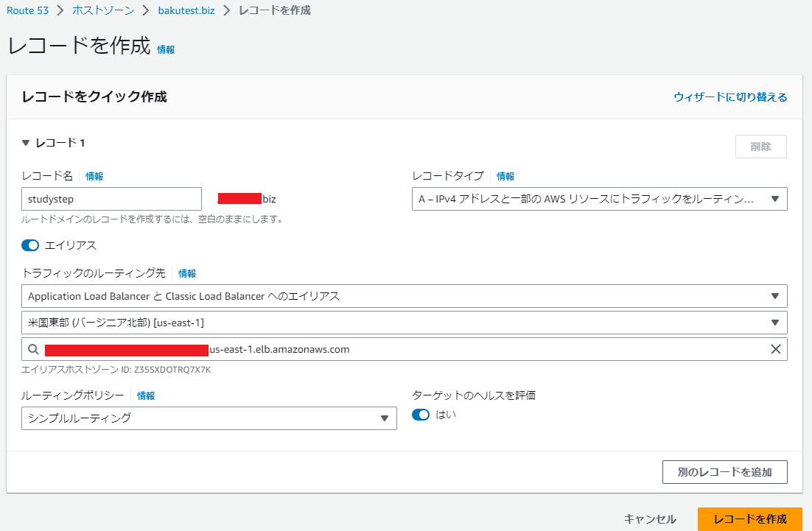Toggle the エイリアス switch
The image size is (812, 531).
30,245
